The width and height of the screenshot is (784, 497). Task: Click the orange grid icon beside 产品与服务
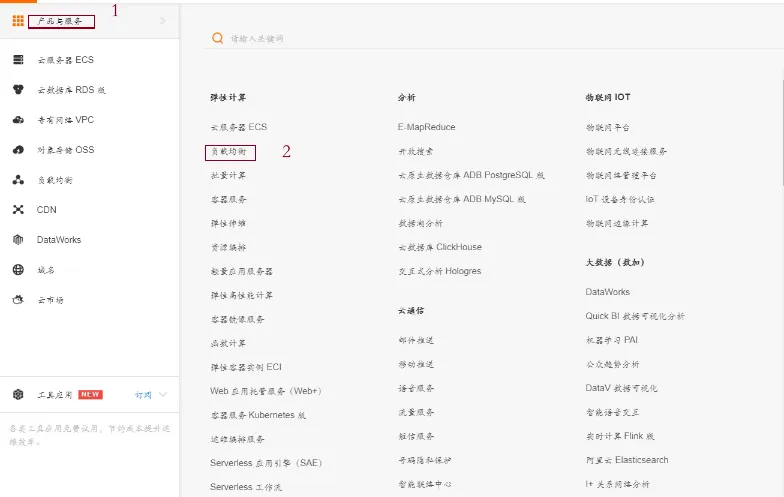[18, 20]
